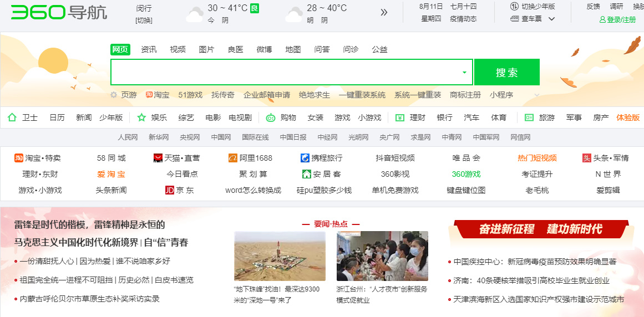The width and height of the screenshot is (644, 317).
Task: Click the 反馈 feedback link
Action: (593, 6)
